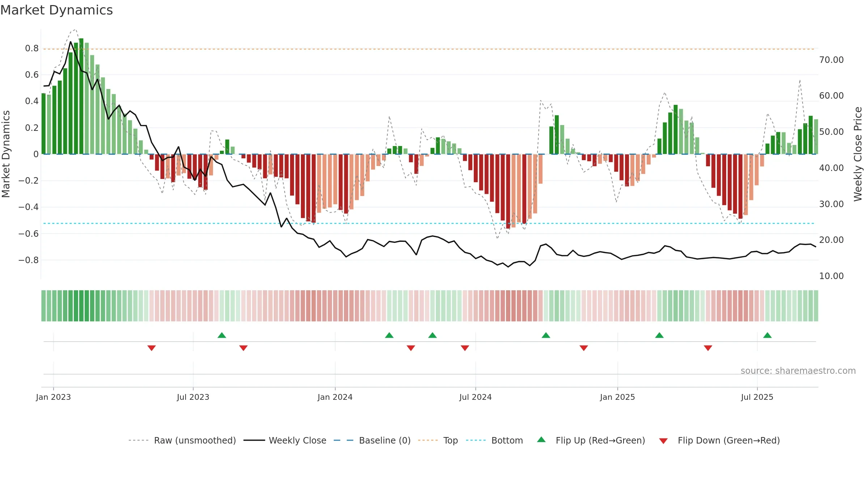Select the 0.2 left-axis tick label
Image resolution: width=868 pixels, height=488 pixels.
[32, 128]
